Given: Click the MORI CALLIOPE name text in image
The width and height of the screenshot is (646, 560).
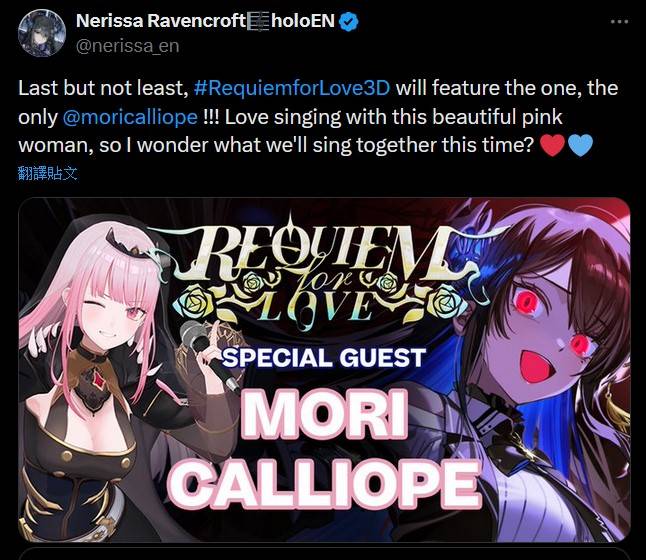Looking at the screenshot, I should pos(324,449).
